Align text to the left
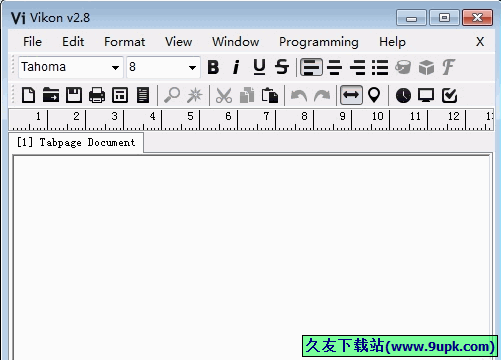 [x=311, y=67]
